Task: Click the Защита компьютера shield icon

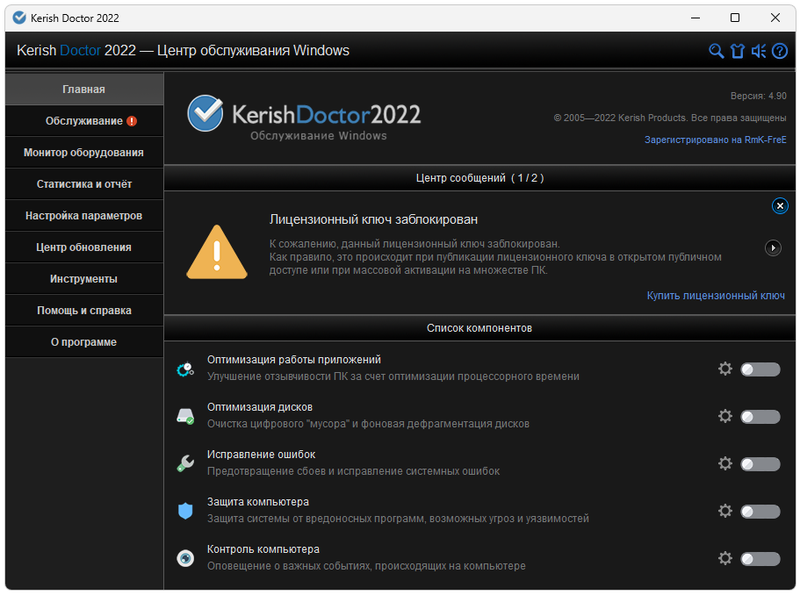Action: point(185,511)
